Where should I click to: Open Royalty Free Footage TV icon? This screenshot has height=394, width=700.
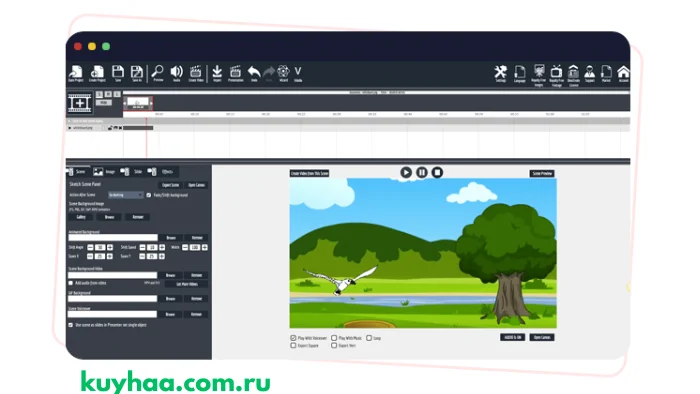pyautogui.click(x=556, y=75)
